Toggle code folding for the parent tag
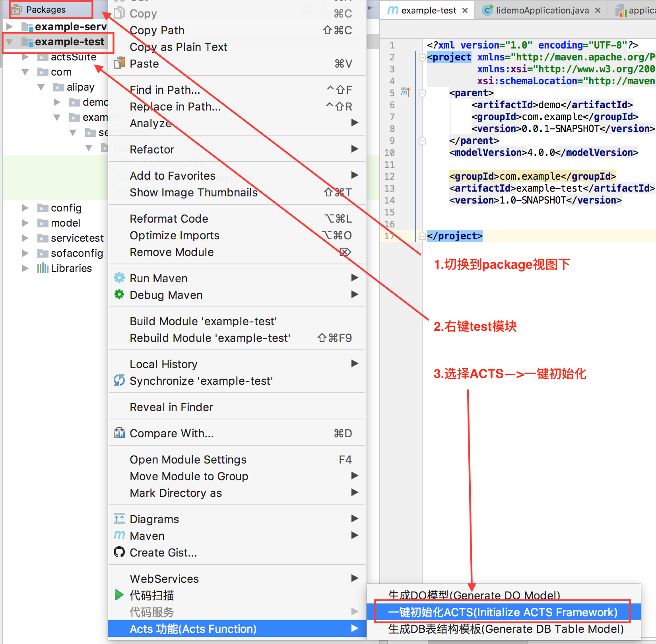The image size is (656, 644). click(422, 93)
